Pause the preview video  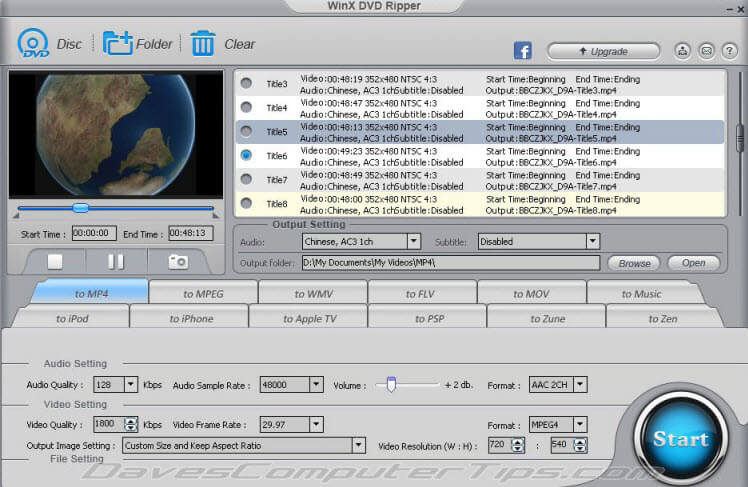[115, 261]
